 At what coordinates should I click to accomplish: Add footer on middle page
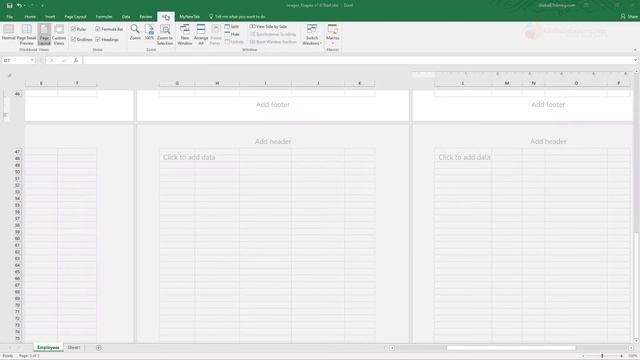(x=273, y=104)
